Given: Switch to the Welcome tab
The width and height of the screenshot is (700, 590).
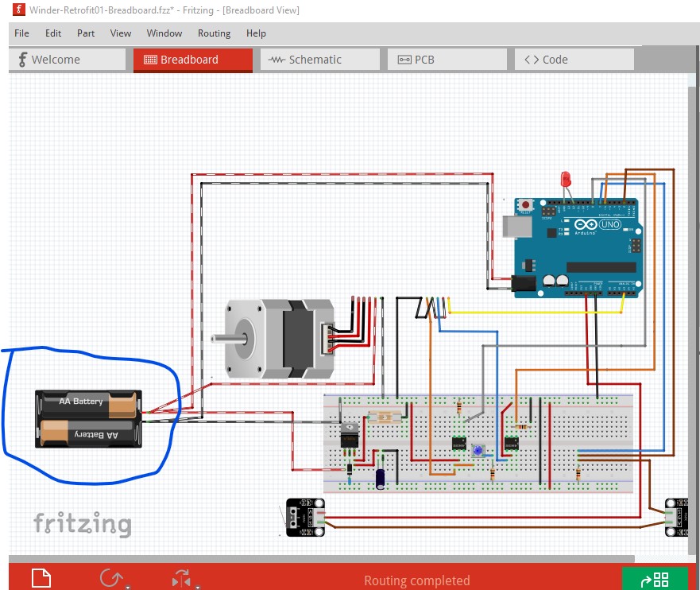Looking at the screenshot, I should pos(67,60).
